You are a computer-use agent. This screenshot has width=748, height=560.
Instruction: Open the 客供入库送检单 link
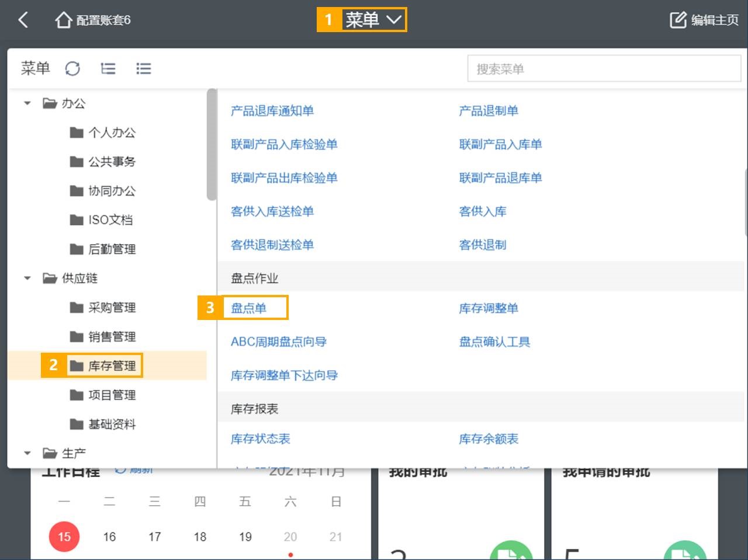coord(272,211)
